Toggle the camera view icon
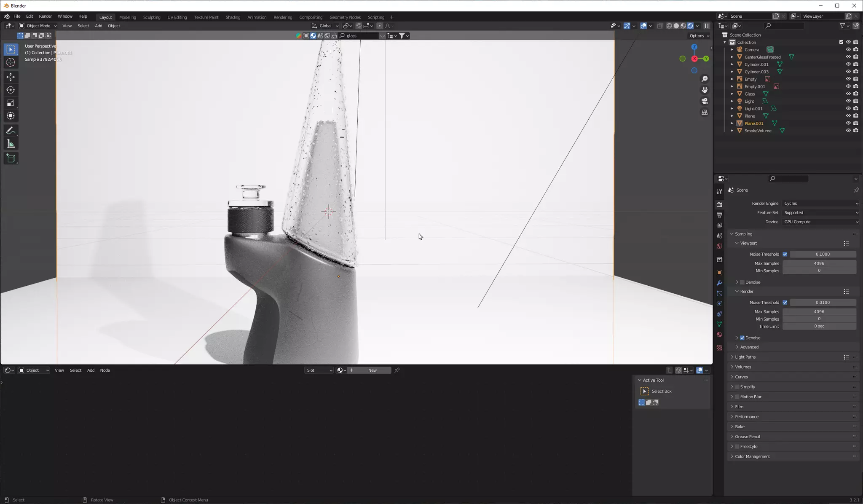Viewport: 863px width, 504px height. coord(705,101)
